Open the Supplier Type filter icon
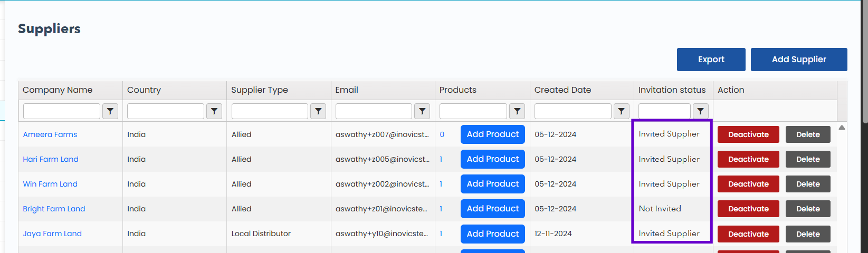Image resolution: width=868 pixels, height=253 pixels. coord(318,111)
